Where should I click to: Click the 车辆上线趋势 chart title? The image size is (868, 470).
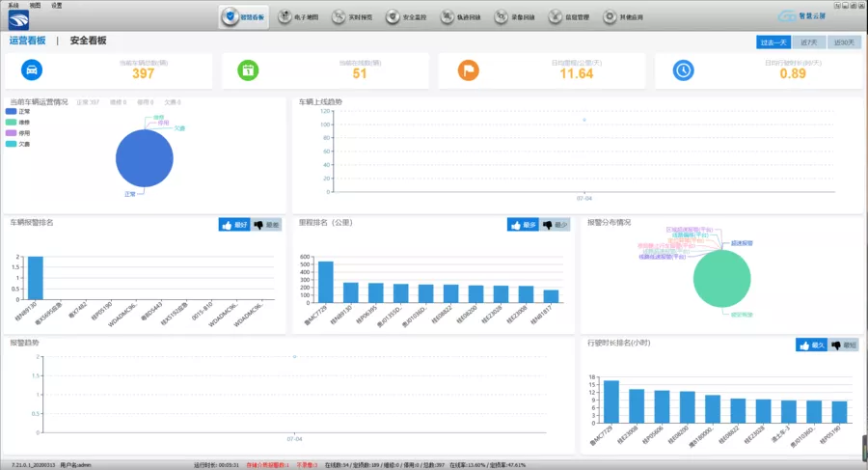click(x=320, y=102)
